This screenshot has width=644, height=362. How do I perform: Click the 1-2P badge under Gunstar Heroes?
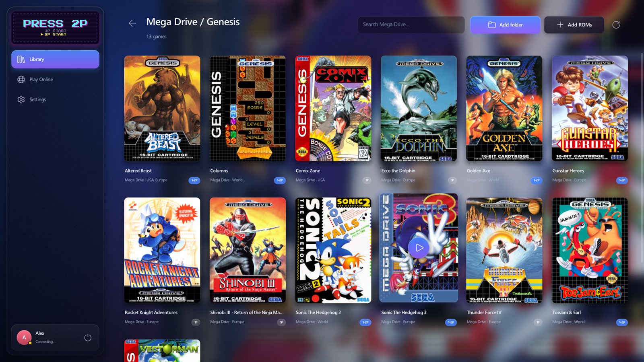(x=622, y=180)
